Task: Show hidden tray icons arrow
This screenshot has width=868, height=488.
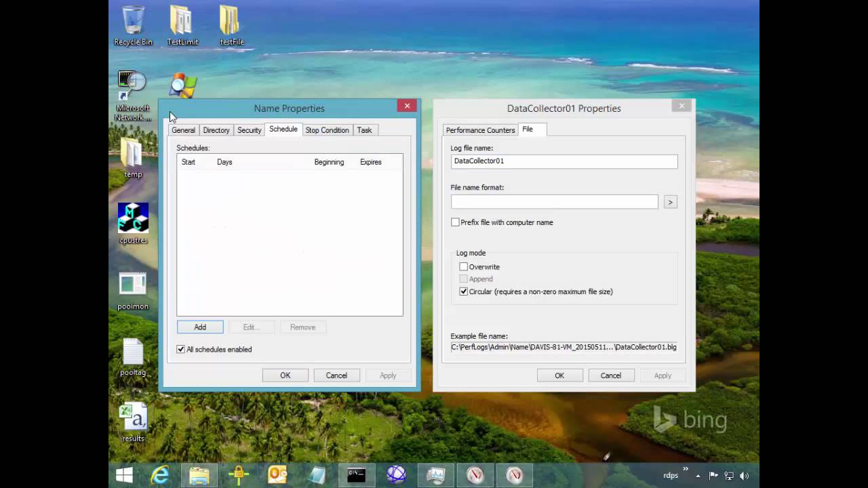Action: (698, 476)
